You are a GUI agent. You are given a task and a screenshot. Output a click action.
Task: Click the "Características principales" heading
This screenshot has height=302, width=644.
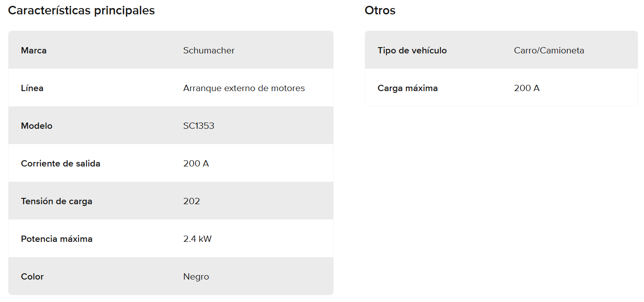pyautogui.click(x=81, y=11)
